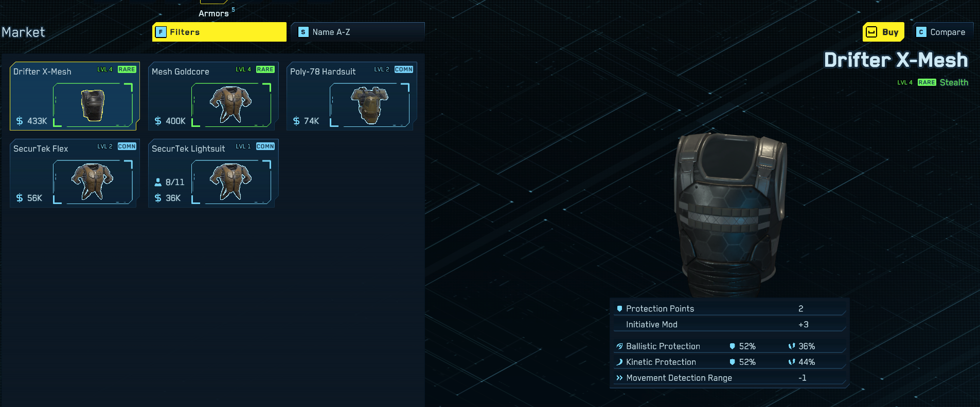The height and width of the screenshot is (407, 980).
Task: Compare the selected armor
Action: 942,32
